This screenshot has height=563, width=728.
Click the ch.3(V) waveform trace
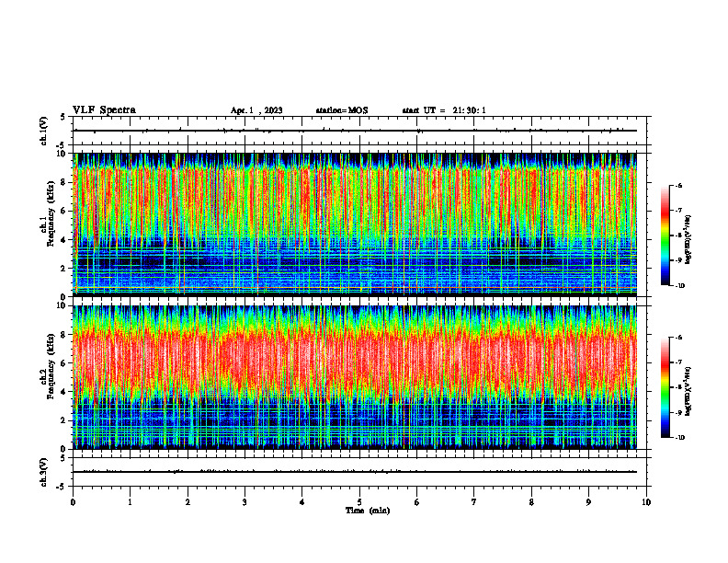pyautogui.click(x=355, y=472)
